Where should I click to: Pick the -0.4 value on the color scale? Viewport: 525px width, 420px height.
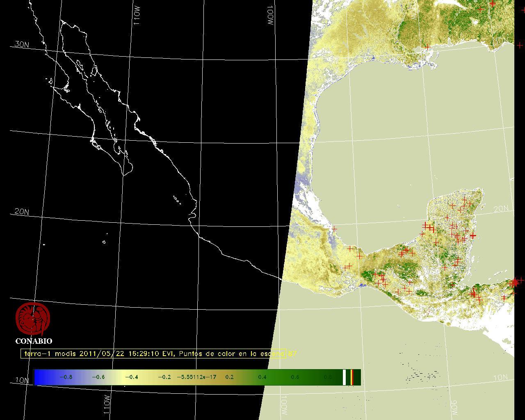131,377
